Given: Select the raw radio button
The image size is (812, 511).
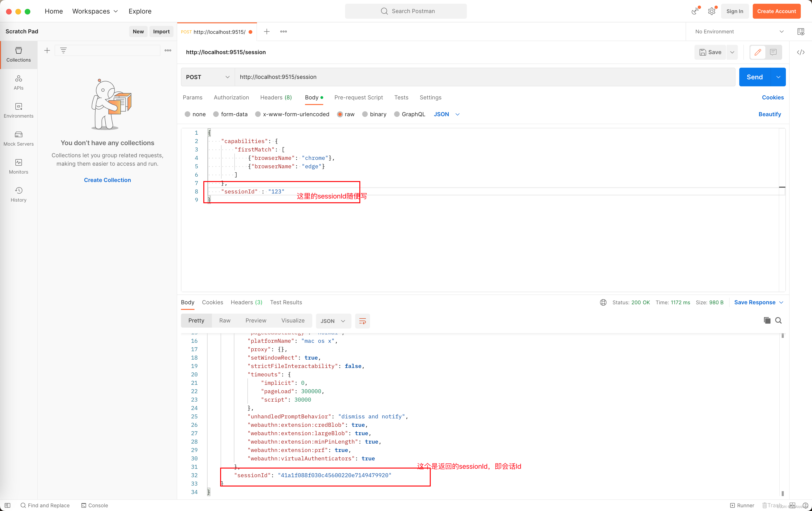Looking at the screenshot, I should point(340,114).
